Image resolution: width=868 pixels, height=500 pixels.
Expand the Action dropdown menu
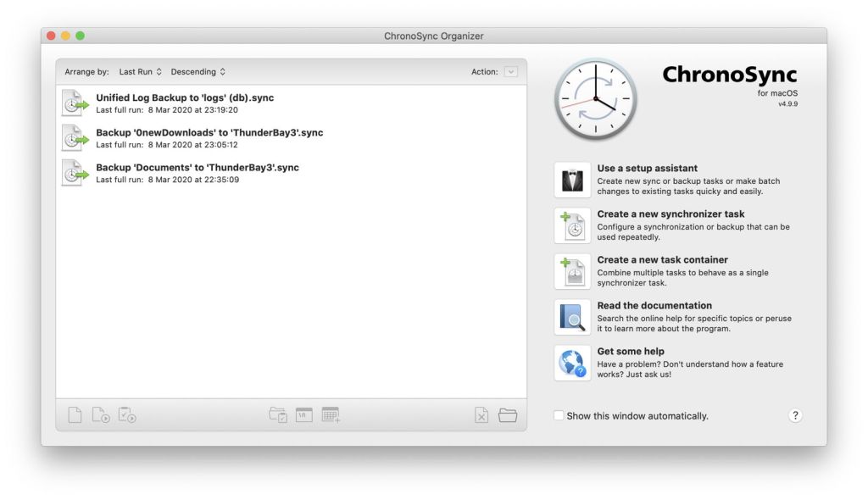click(510, 72)
